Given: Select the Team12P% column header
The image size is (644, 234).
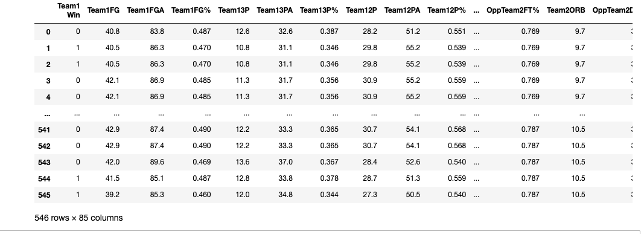Looking at the screenshot, I should coord(447,10).
